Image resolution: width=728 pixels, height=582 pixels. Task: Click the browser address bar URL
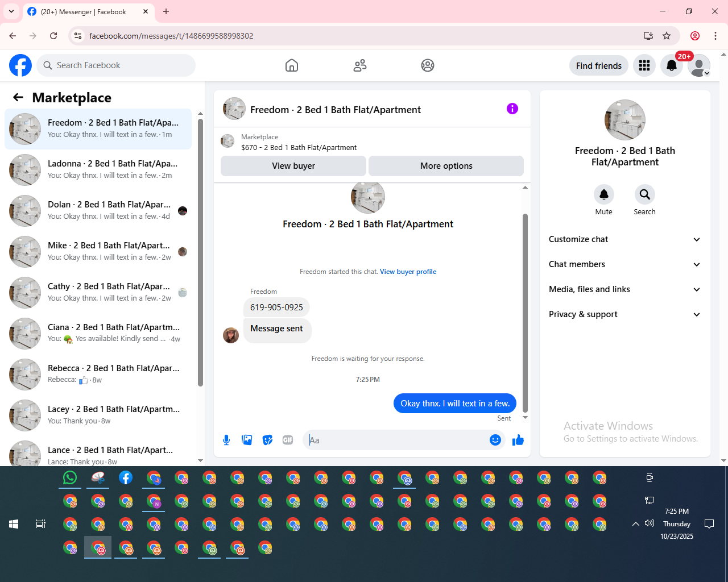click(x=171, y=36)
